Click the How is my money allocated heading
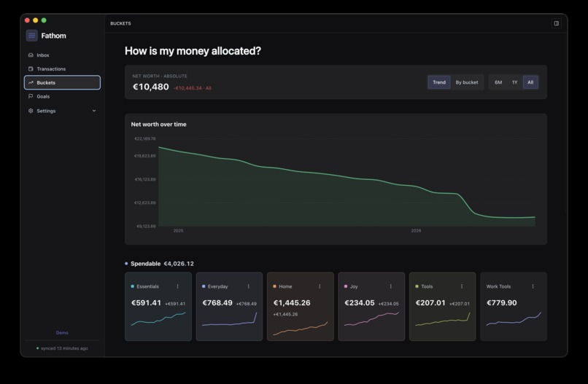 click(x=193, y=51)
